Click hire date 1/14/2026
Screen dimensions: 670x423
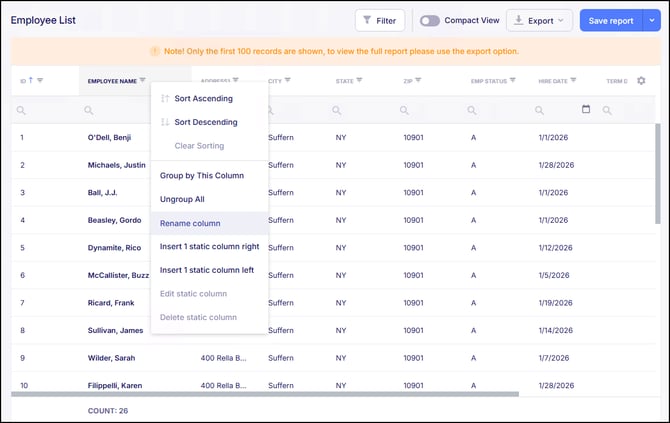[x=555, y=330]
